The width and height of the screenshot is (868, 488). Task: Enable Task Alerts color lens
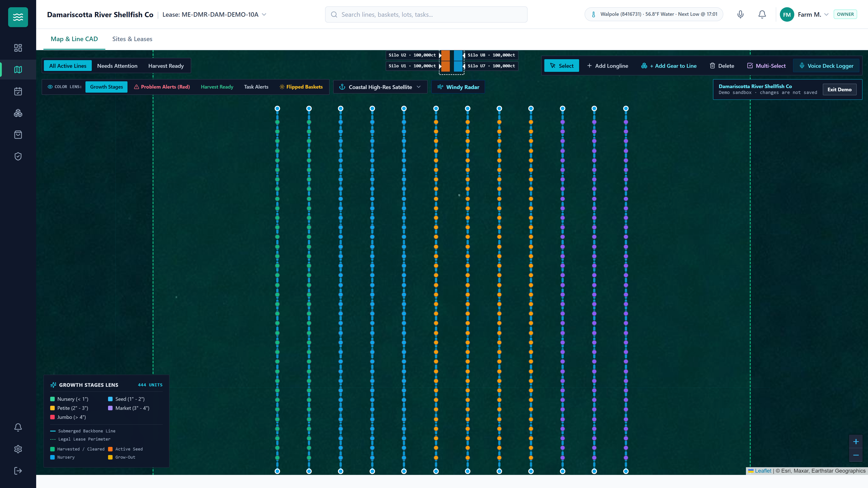click(x=256, y=87)
